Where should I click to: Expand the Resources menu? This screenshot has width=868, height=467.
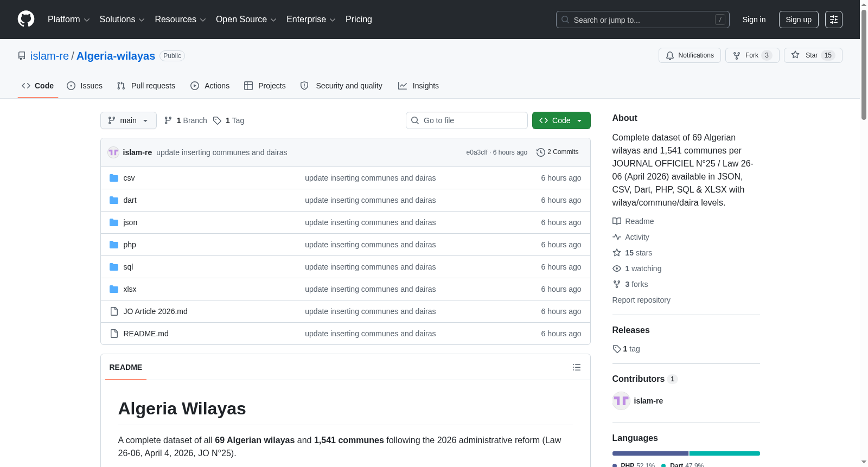[180, 20]
